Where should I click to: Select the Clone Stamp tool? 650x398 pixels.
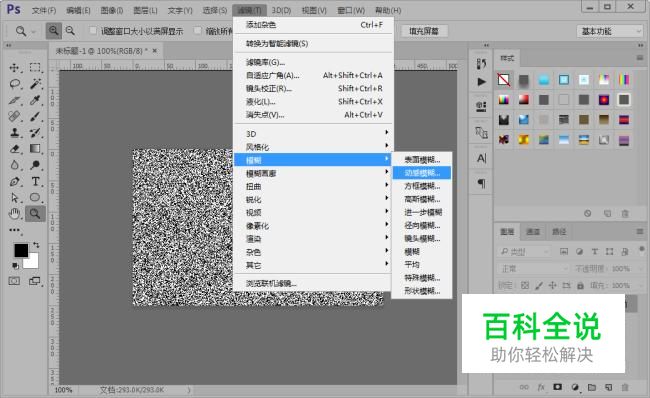coord(15,133)
